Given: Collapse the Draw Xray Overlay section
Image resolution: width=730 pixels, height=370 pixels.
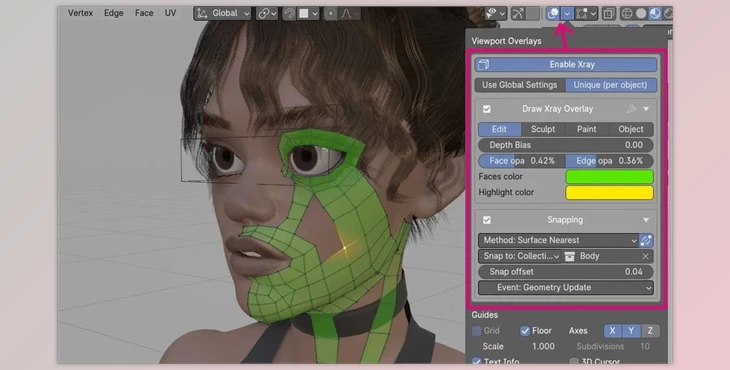Looking at the screenshot, I should click(x=646, y=109).
